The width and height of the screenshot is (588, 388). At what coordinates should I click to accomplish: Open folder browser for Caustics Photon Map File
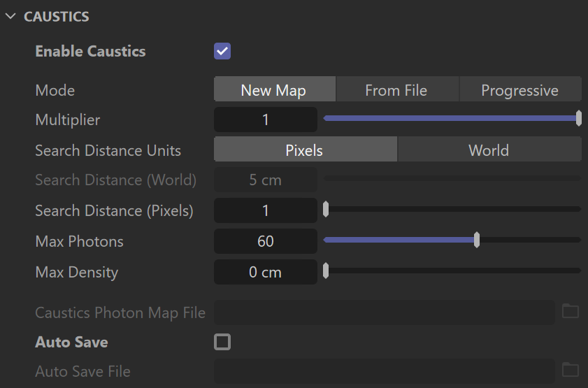tap(571, 312)
